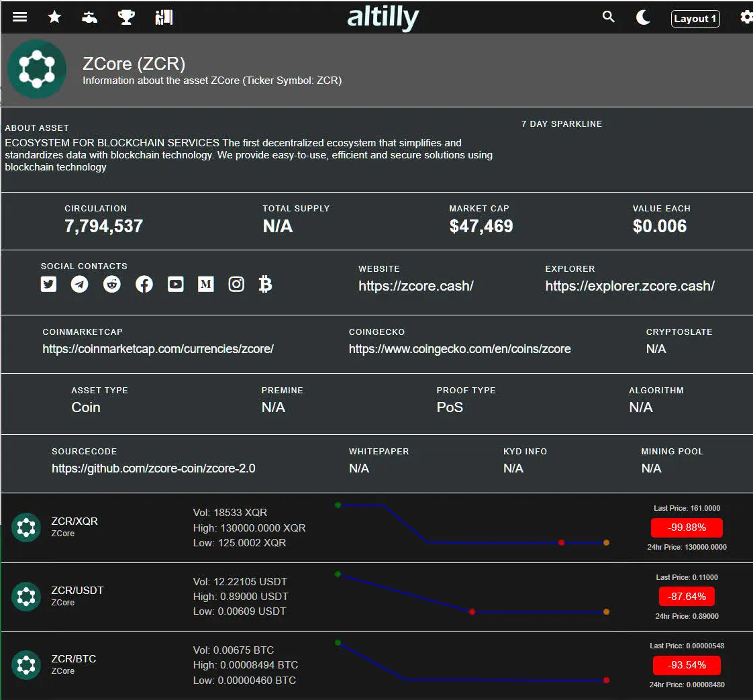Image resolution: width=753 pixels, height=700 pixels.
Task: Open ZCore Twitter page
Action: coord(48,284)
